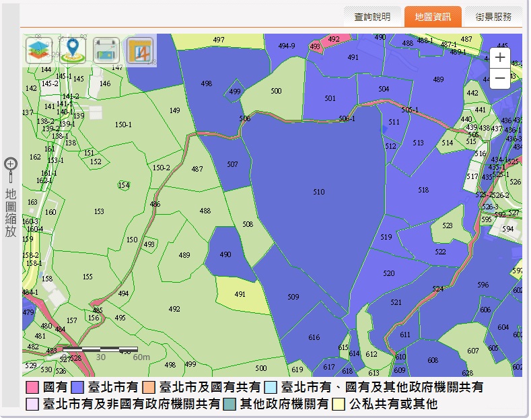
Task: Click green parcel 492 on the map
Action: tap(174, 310)
